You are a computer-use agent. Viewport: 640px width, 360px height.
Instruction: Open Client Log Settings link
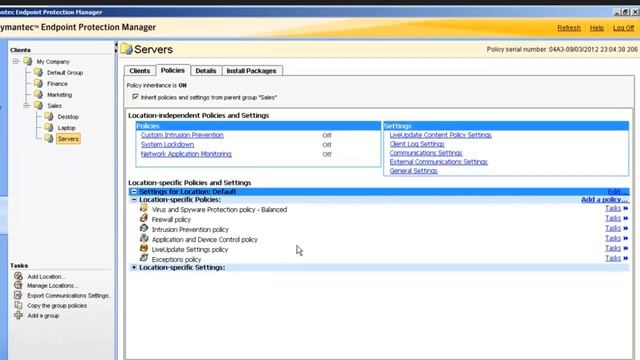coord(417,144)
